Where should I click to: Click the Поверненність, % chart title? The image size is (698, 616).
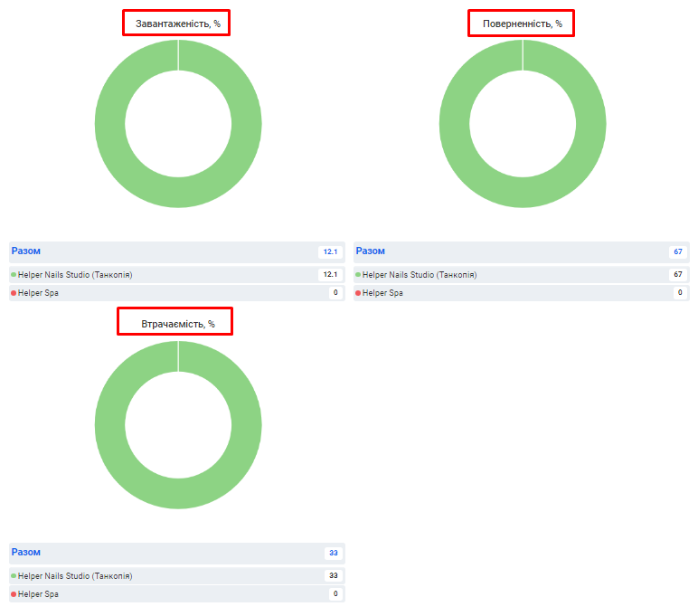[x=522, y=24]
